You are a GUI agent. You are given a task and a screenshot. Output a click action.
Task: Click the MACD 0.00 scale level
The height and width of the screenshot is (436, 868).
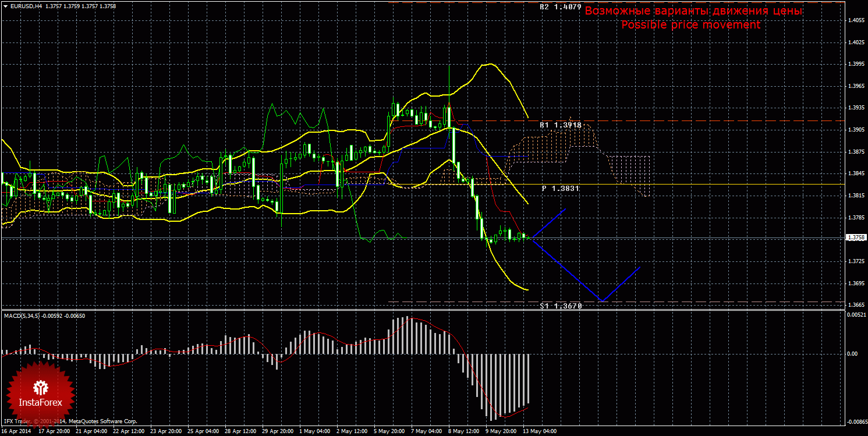coord(852,353)
